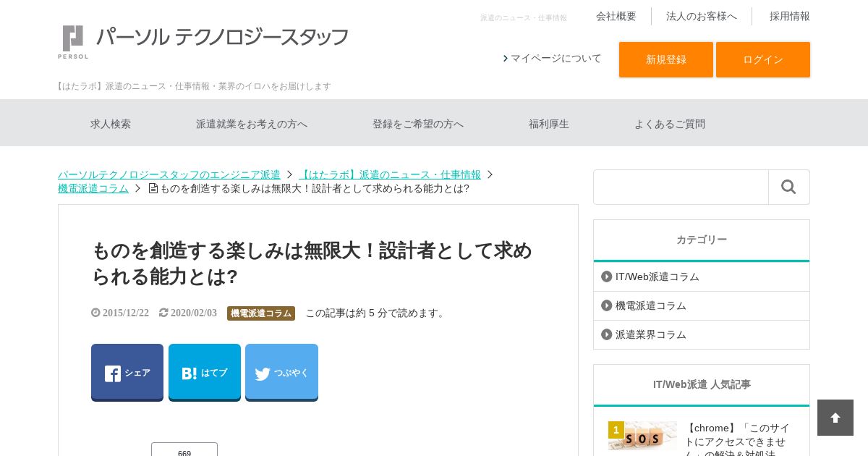Viewport: 868px width, 456px height.
Task: Open the SOS blocks article thumbnail
Action: click(642, 436)
